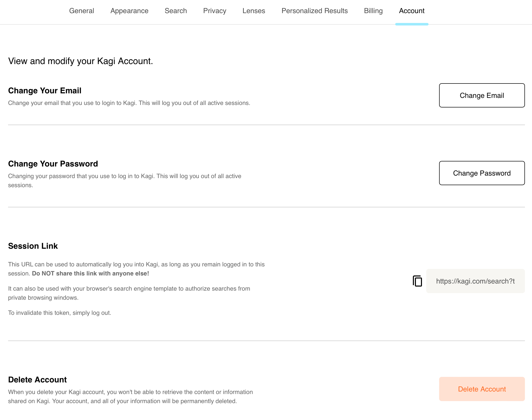Viewport: 532px width, 420px height.
Task: View the Billing tab
Action: point(373,11)
